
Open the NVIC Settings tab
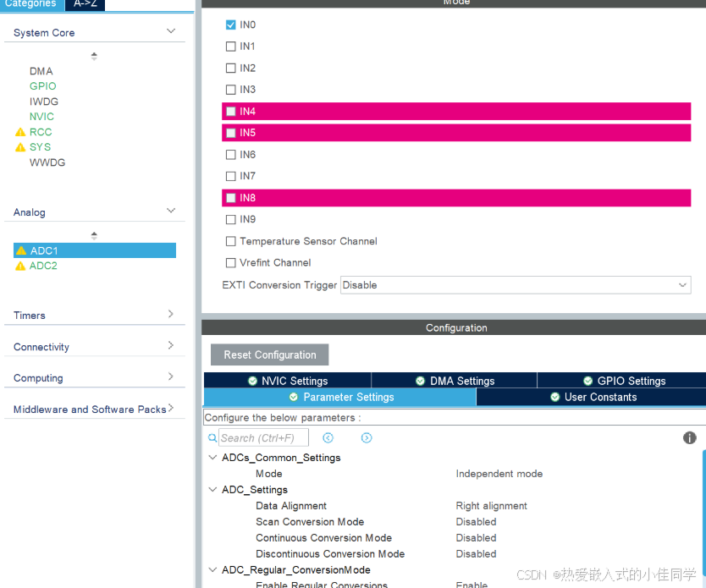point(287,381)
